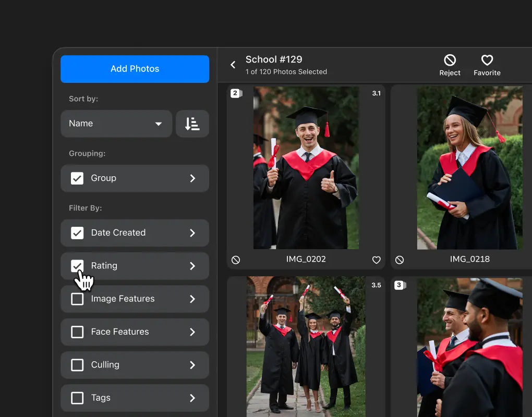This screenshot has width=532, height=417.
Task: Click the Add Photos button
Action: click(x=135, y=69)
